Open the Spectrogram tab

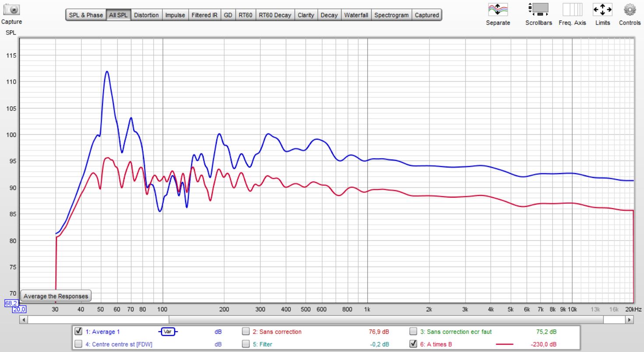pos(392,15)
